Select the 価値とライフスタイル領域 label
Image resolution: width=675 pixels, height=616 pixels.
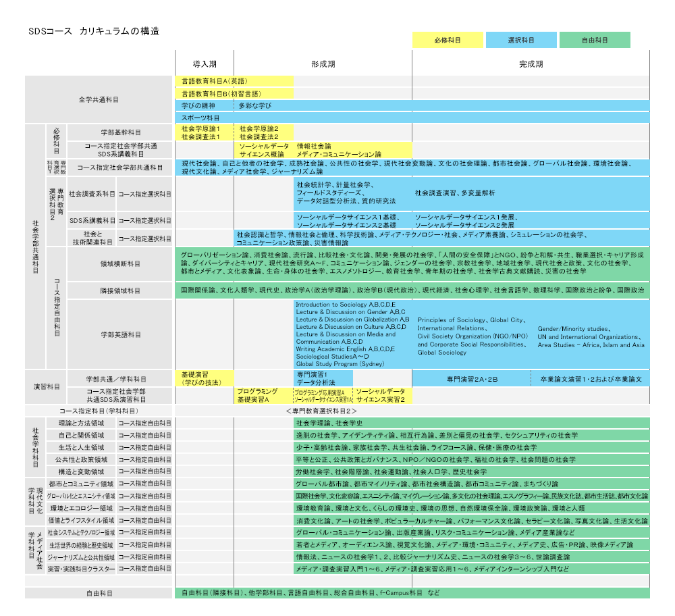coord(82,520)
